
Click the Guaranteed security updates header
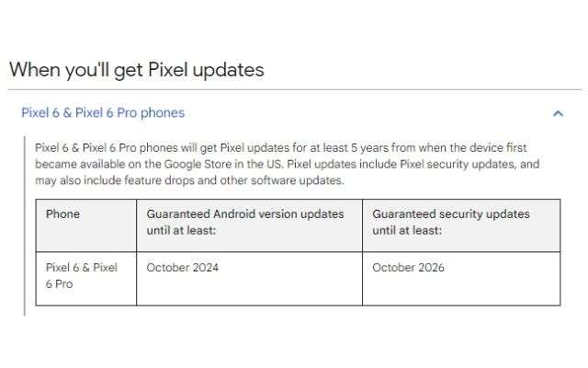[x=451, y=222]
